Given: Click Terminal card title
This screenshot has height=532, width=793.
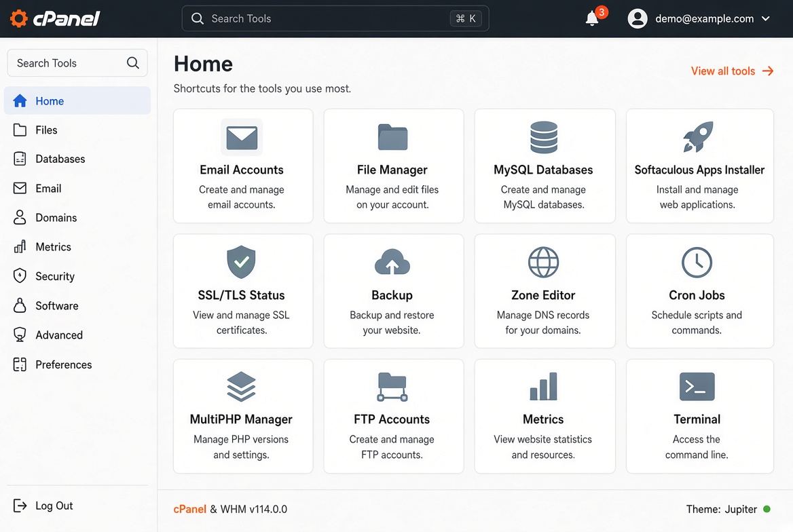Looking at the screenshot, I should point(697,419).
